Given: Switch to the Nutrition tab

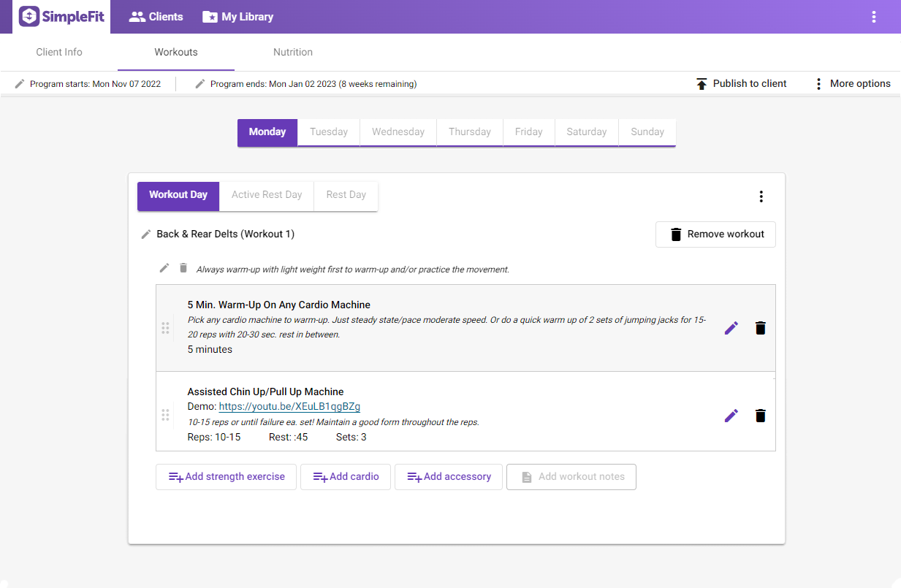Looking at the screenshot, I should pyautogui.click(x=292, y=52).
